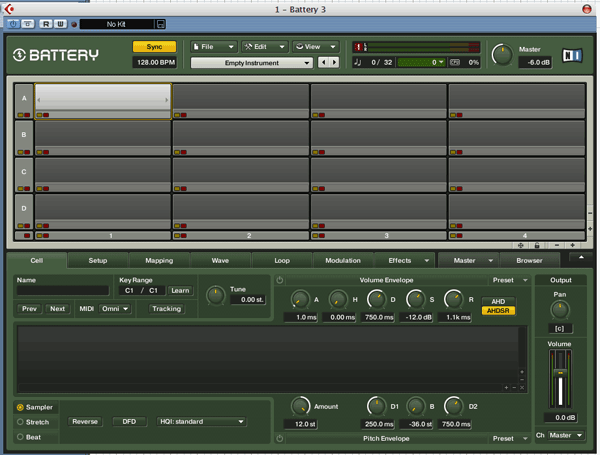This screenshot has height=455, width=600.
Task: Select the Stretch mode radio button
Action: point(20,422)
